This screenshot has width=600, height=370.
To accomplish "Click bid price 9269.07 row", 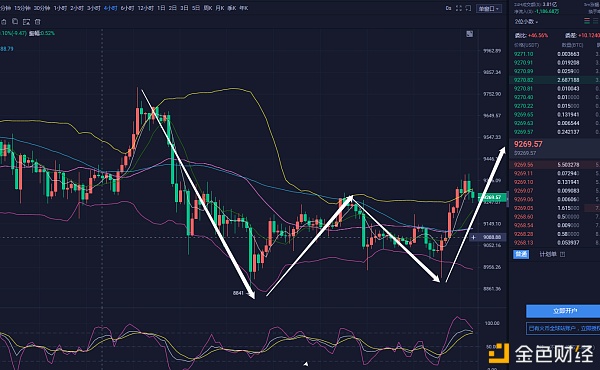I will tap(554, 191).
